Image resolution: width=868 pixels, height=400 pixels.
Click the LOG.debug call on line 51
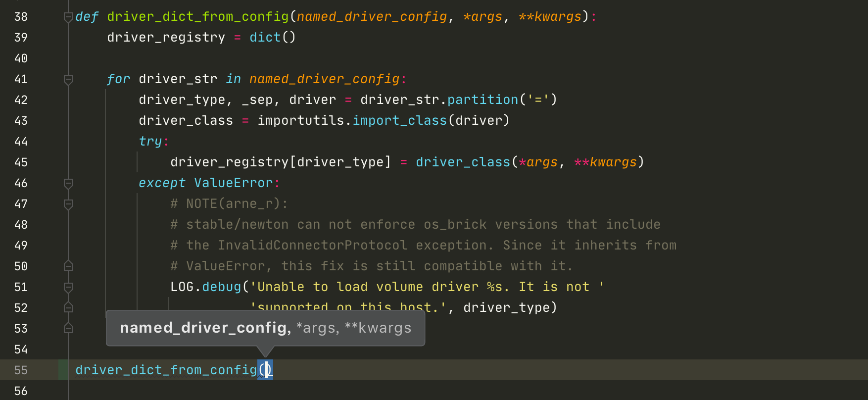click(x=221, y=287)
